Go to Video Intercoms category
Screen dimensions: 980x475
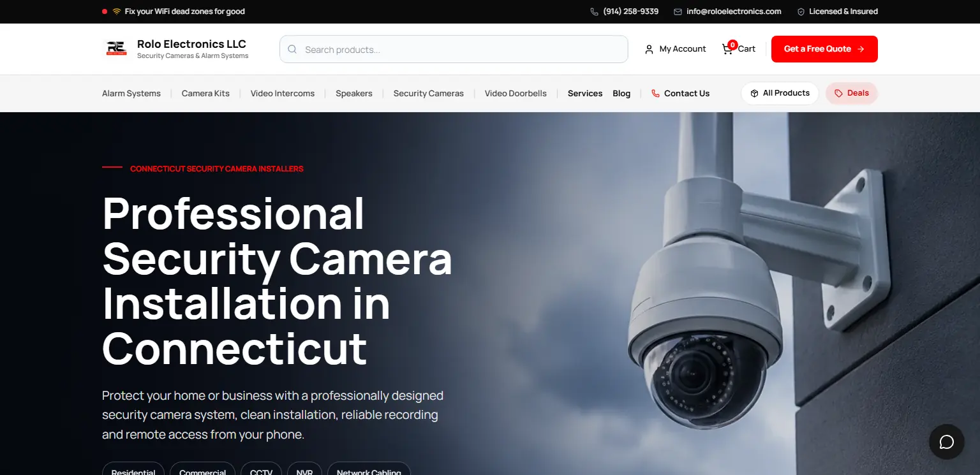[x=283, y=93]
